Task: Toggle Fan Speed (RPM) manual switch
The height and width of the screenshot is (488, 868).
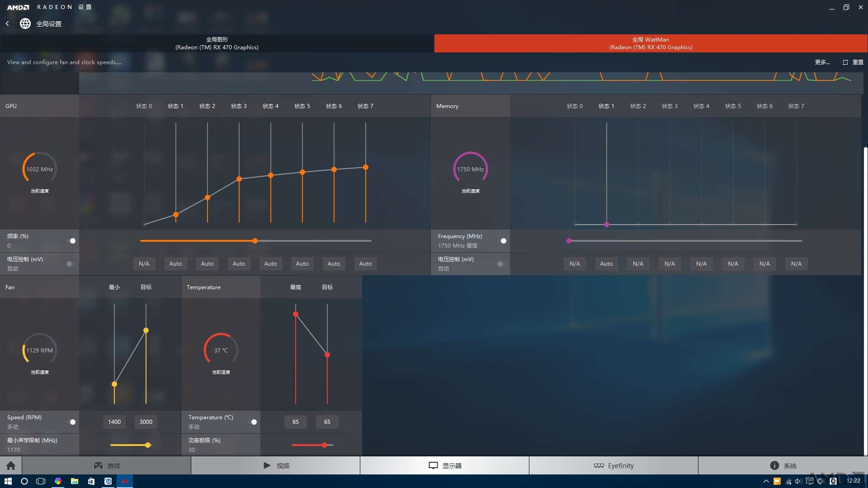Action: [71, 422]
